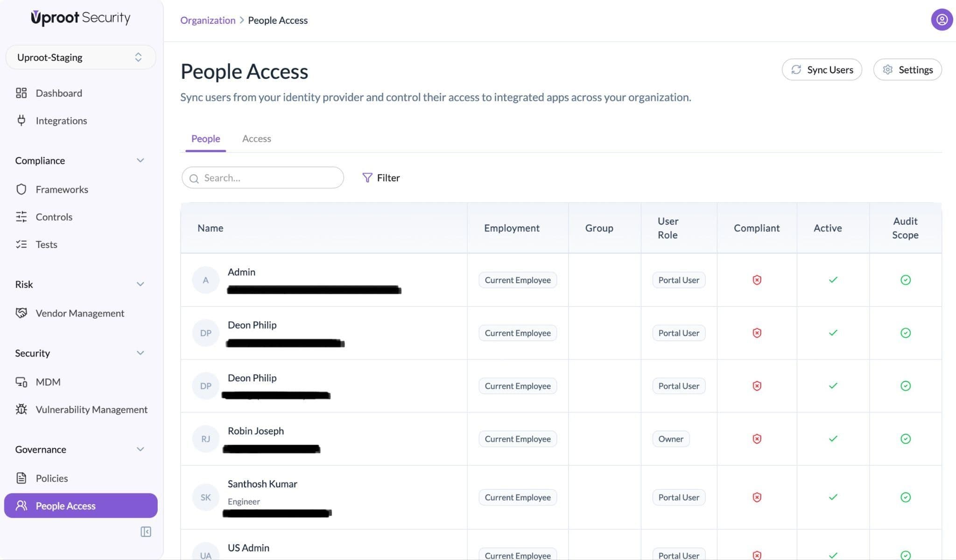The width and height of the screenshot is (956, 560).
Task: Select the People tab
Action: coord(205,139)
